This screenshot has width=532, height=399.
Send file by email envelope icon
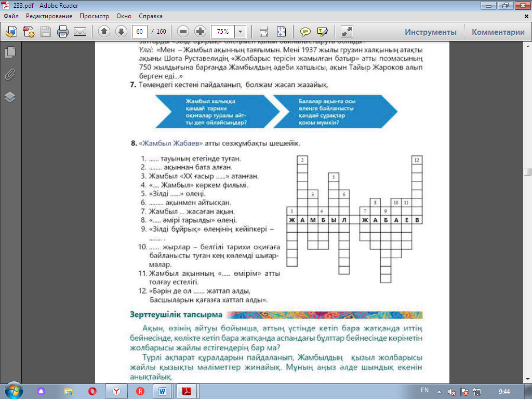tap(80, 32)
